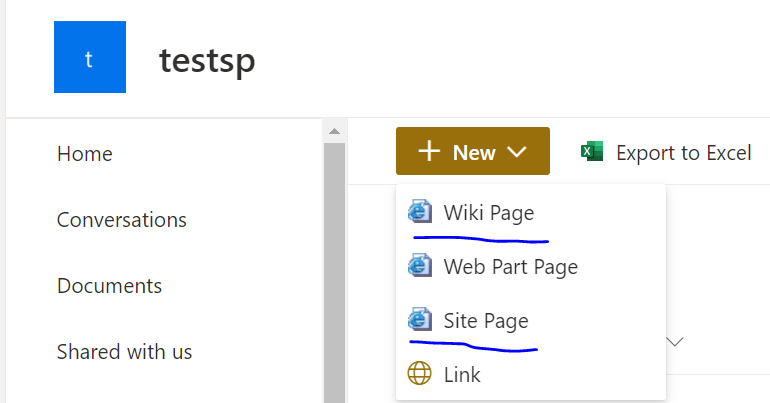Choose Site Page from the New menu
This screenshot has height=403, width=770.
tap(531, 321)
